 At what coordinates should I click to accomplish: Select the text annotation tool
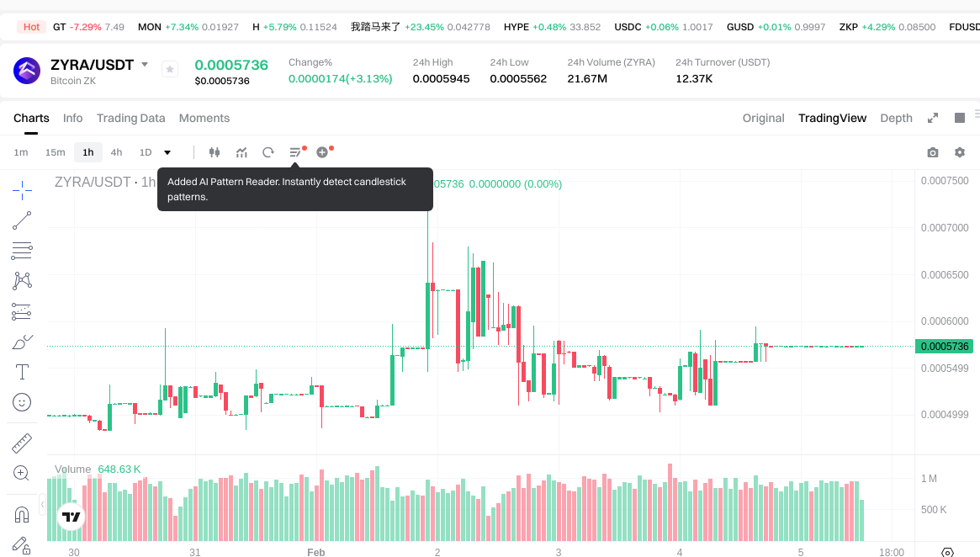[x=22, y=372]
